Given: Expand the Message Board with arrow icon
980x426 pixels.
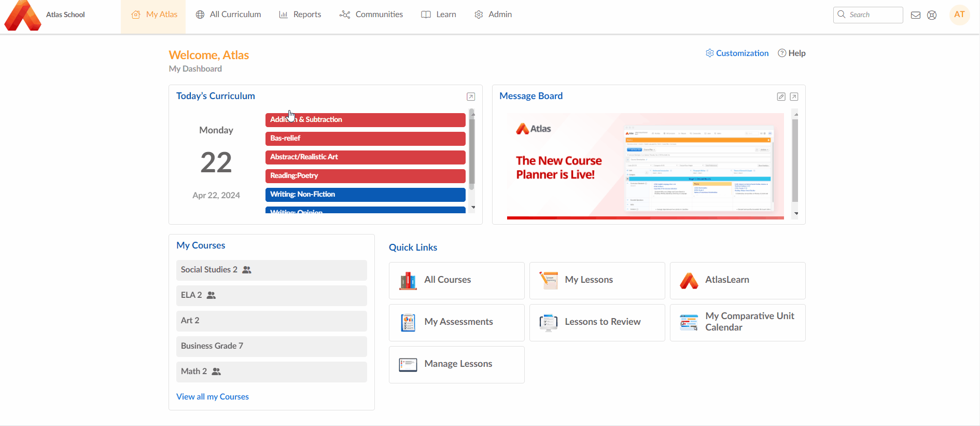Looking at the screenshot, I should click(x=794, y=97).
